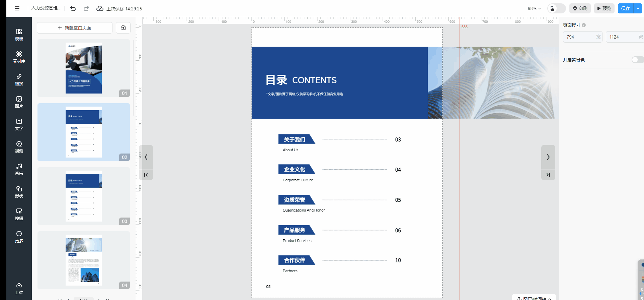Click the 预览 preview button
The image size is (644, 300).
pos(604,8)
